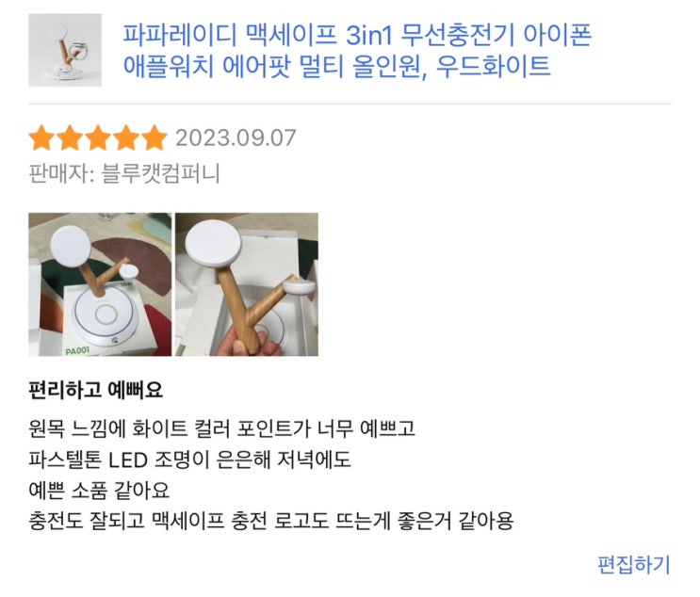
Task: Select the fourth rating star
Action: click(126, 137)
